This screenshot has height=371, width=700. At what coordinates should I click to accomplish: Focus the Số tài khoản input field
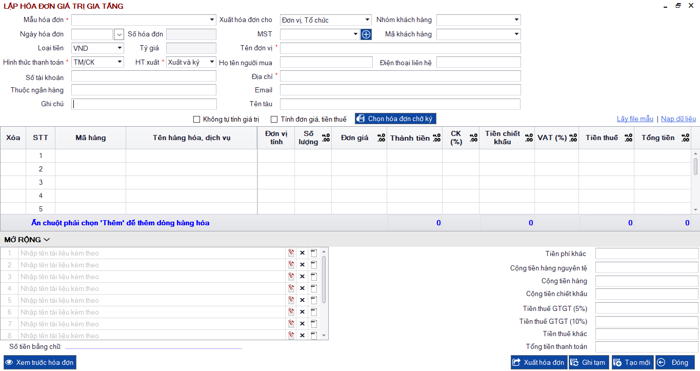click(144, 76)
